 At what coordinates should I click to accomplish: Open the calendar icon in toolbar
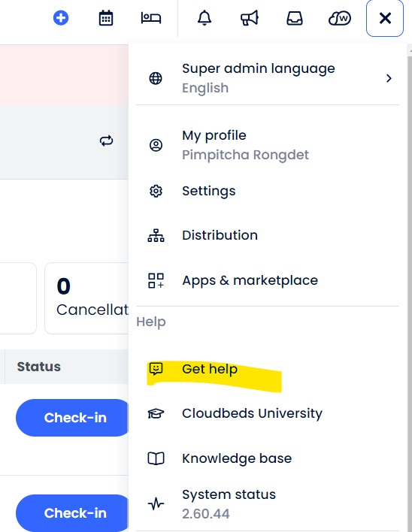click(x=105, y=18)
